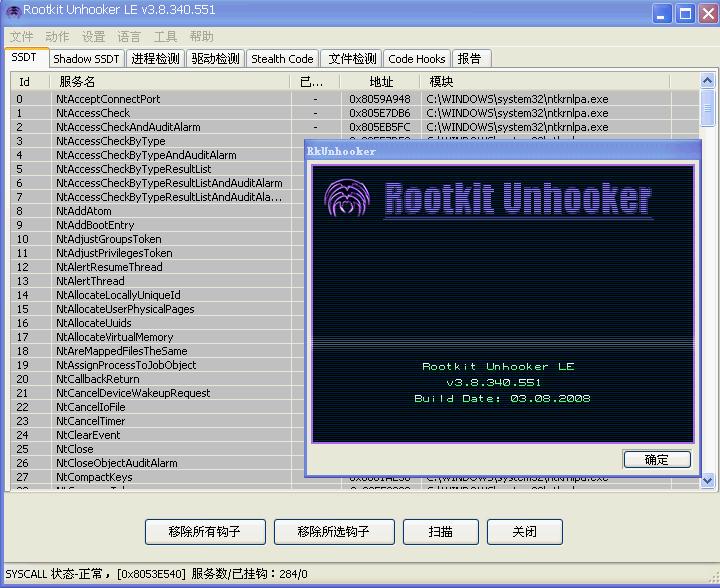This screenshot has width=720, height=588.
Task: Click the SYSCALL status bar text
Action: [x=156, y=574]
